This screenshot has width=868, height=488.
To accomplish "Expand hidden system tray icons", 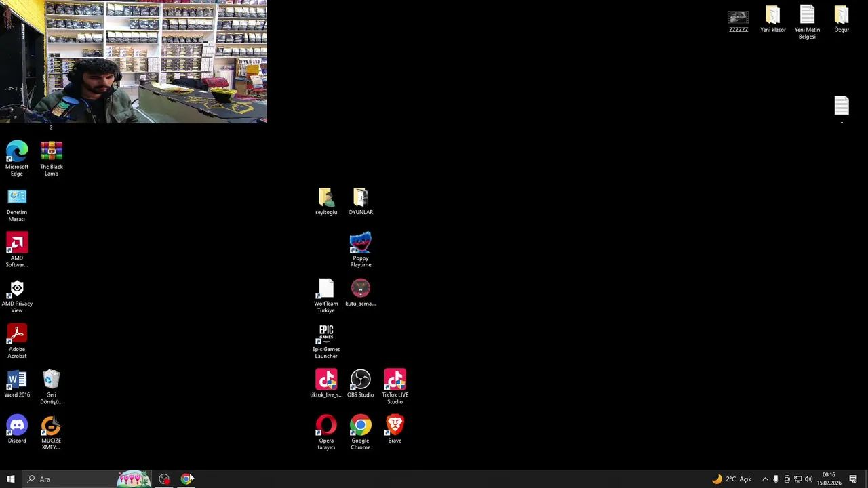I will (x=765, y=479).
